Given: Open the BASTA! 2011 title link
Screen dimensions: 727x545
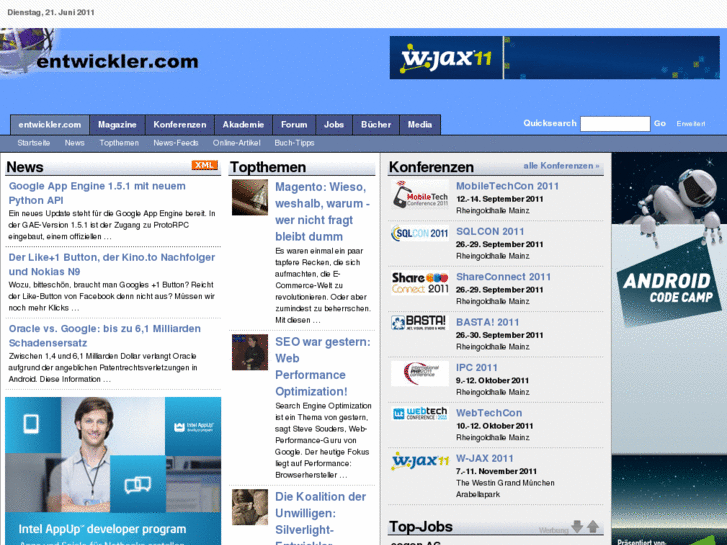Looking at the screenshot, I should coord(487,322).
